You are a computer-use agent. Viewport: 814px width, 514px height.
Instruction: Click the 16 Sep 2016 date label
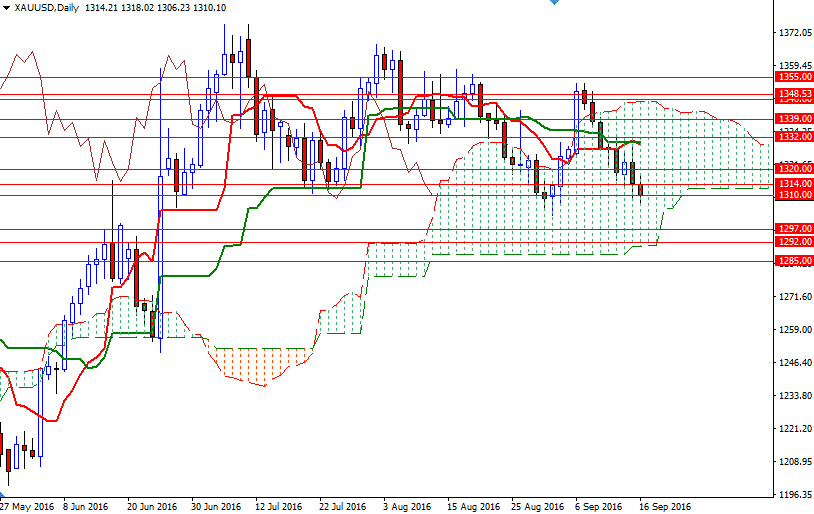coord(664,506)
